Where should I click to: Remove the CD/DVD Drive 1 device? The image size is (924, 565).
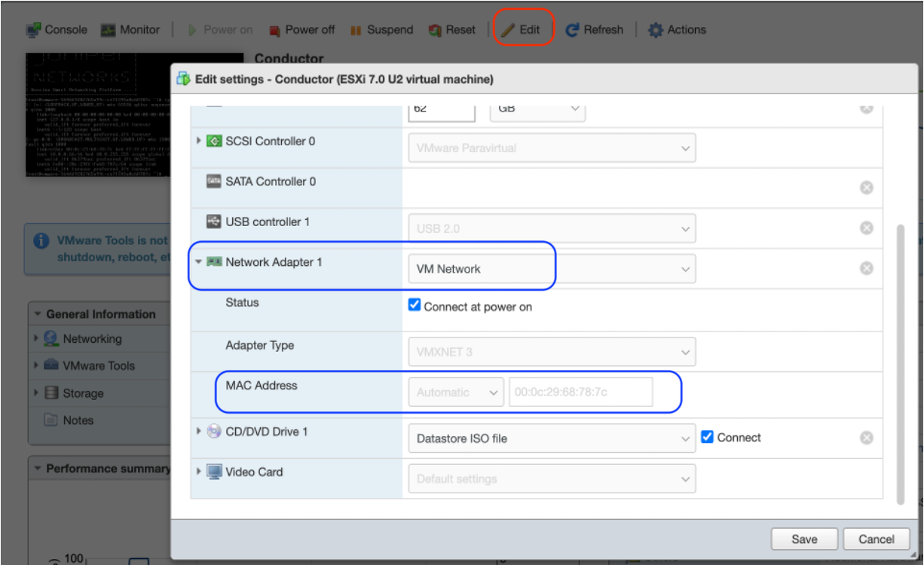tap(867, 438)
